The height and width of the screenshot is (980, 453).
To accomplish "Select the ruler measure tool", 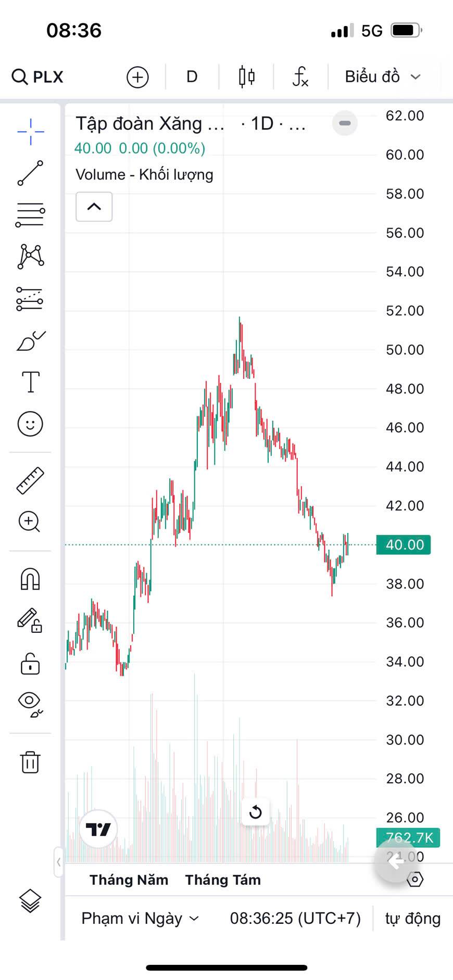I will pyautogui.click(x=31, y=480).
